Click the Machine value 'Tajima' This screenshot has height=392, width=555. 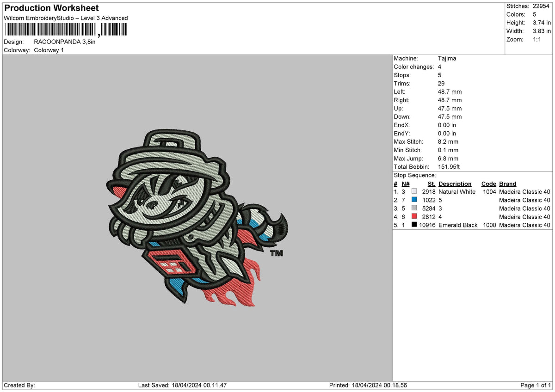tap(447, 58)
